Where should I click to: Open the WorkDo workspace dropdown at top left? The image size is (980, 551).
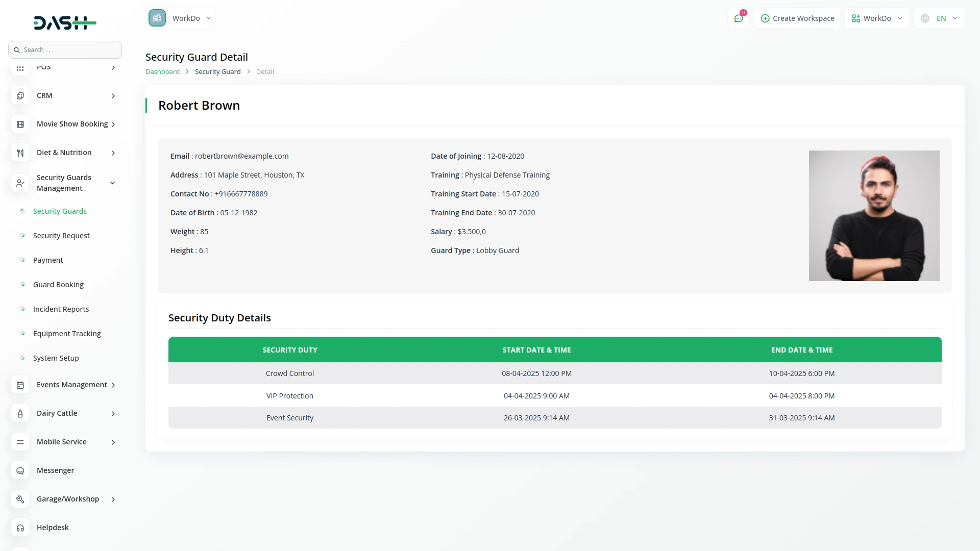point(181,18)
